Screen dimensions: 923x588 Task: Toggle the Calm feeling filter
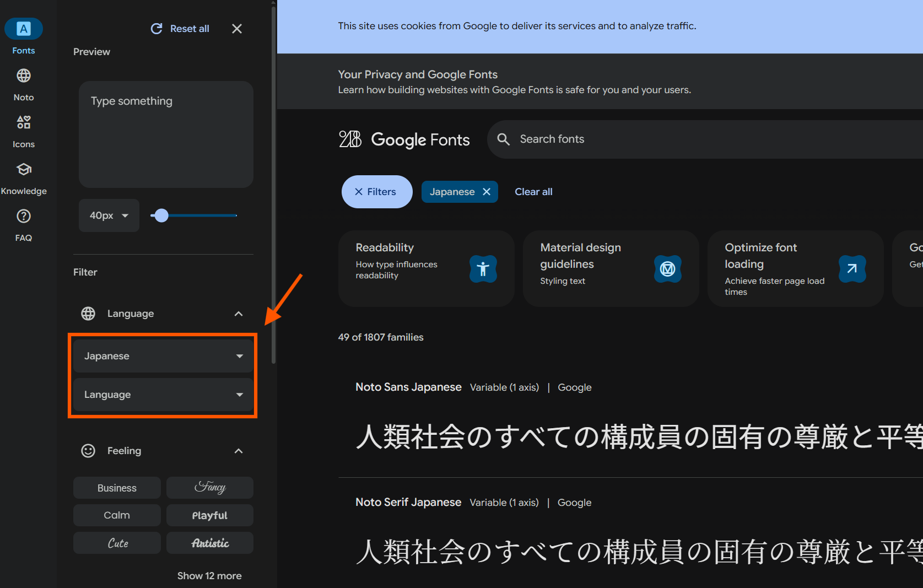(117, 515)
